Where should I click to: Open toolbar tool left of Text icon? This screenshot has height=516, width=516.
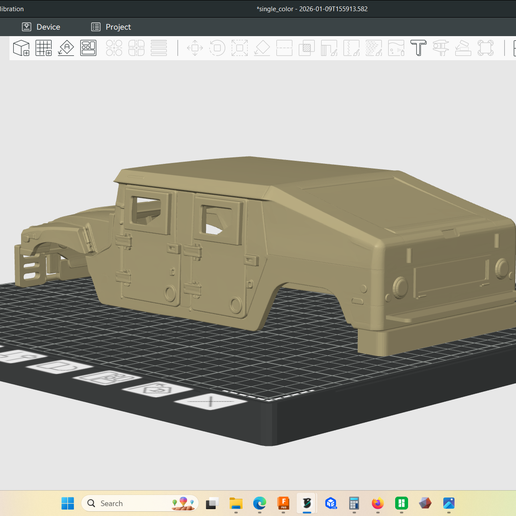396,48
